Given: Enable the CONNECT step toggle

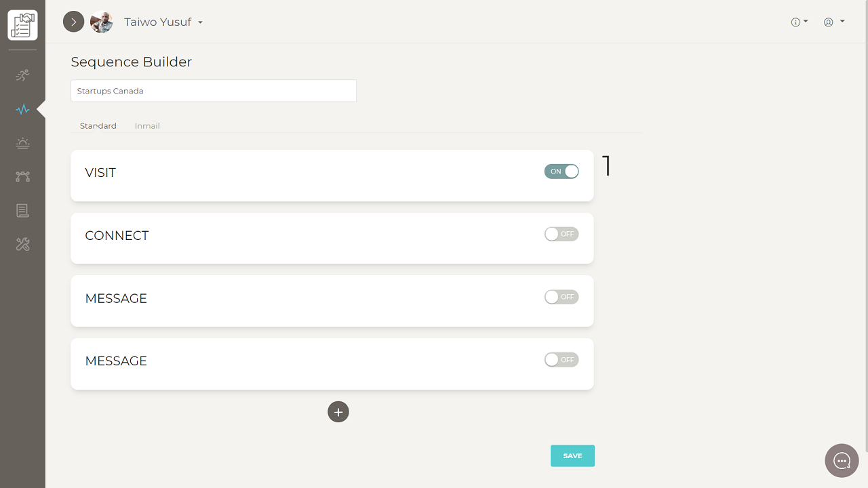Looking at the screenshot, I should [561, 234].
